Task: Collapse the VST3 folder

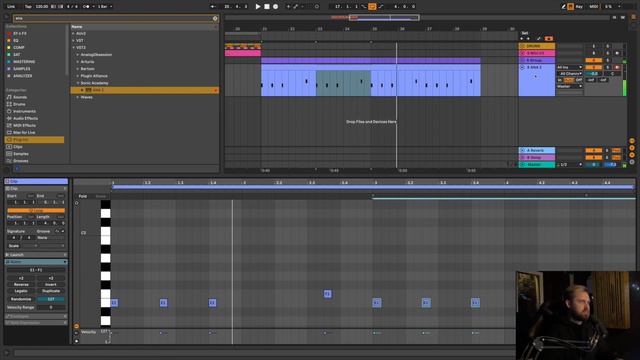Action: (x=73, y=47)
